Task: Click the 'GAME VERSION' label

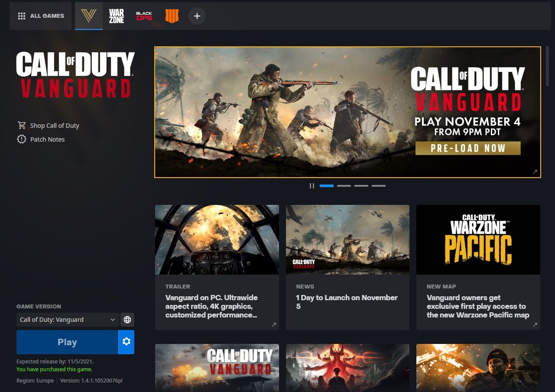Action: (39, 307)
